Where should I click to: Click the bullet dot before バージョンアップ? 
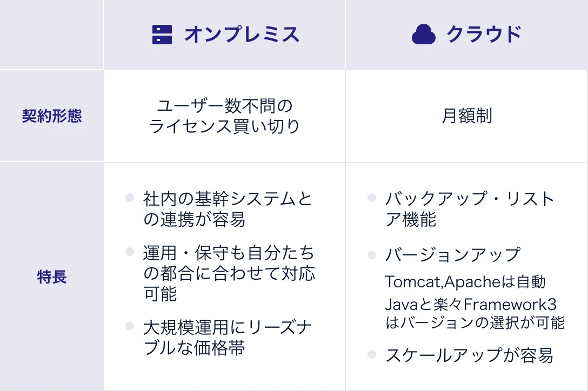371,254
